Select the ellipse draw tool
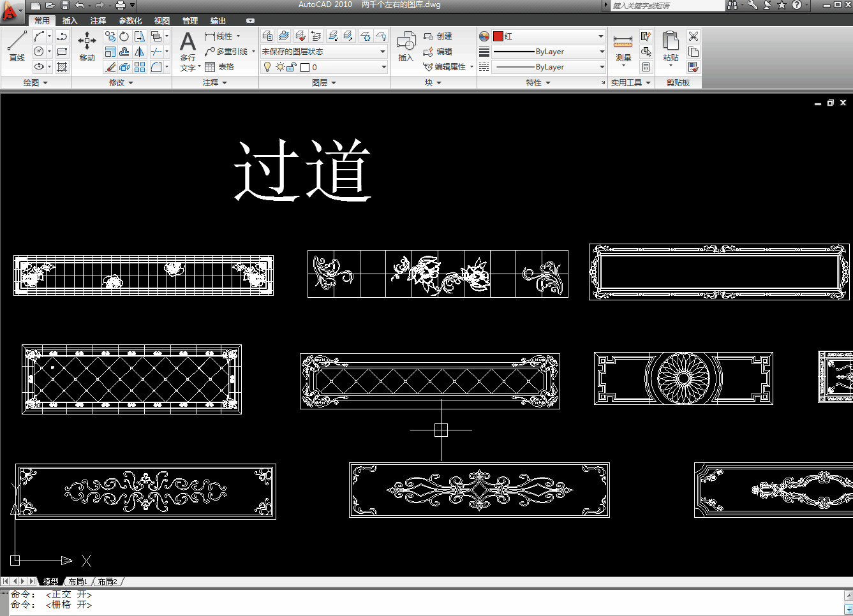This screenshot has height=616, width=853. pyautogui.click(x=39, y=66)
